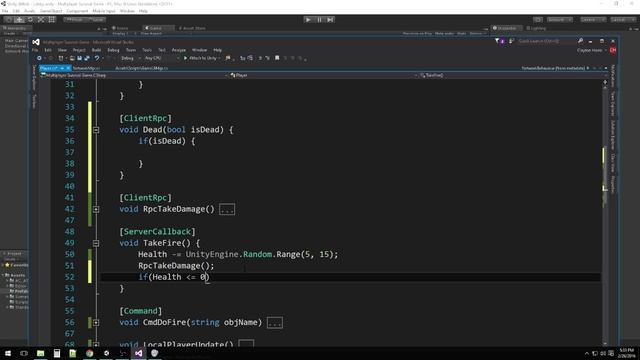The image size is (640, 360).
Task: Open the Unity Account dropdown
Action: coord(560,20)
